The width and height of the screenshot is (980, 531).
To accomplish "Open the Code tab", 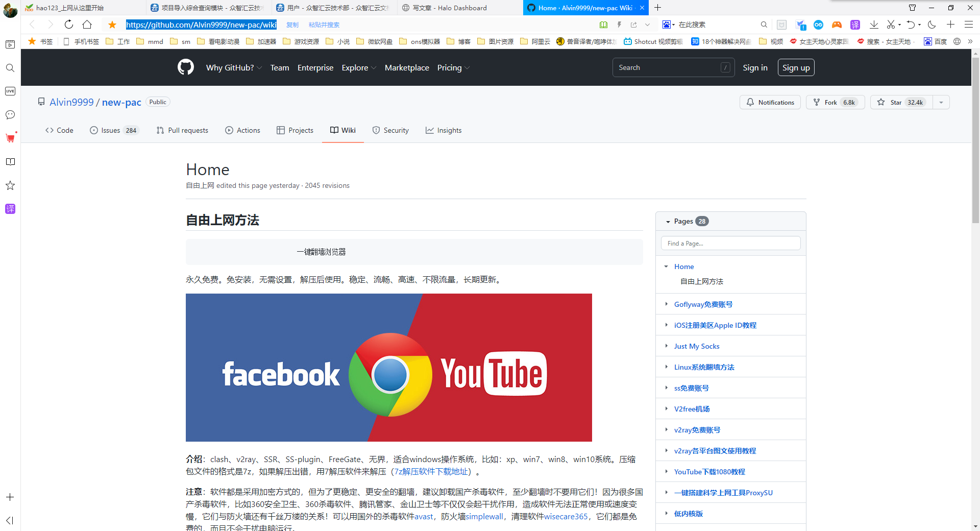I will pyautogui.click(x=59, y=130).
